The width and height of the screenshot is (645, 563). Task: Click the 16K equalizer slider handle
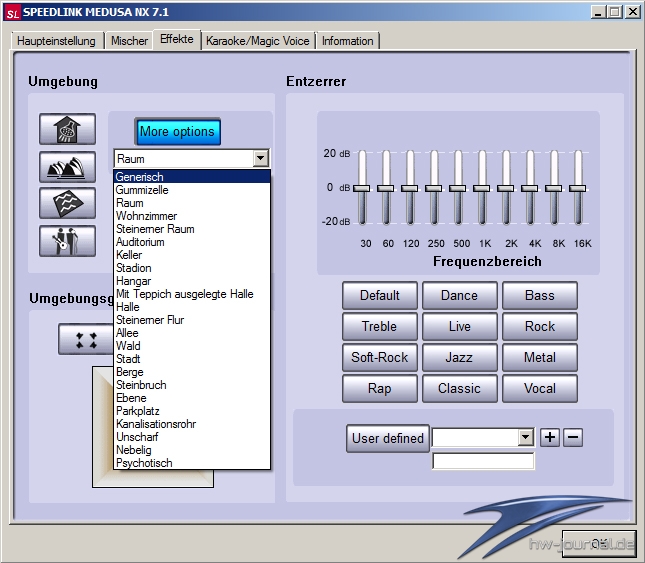point(578,188)
